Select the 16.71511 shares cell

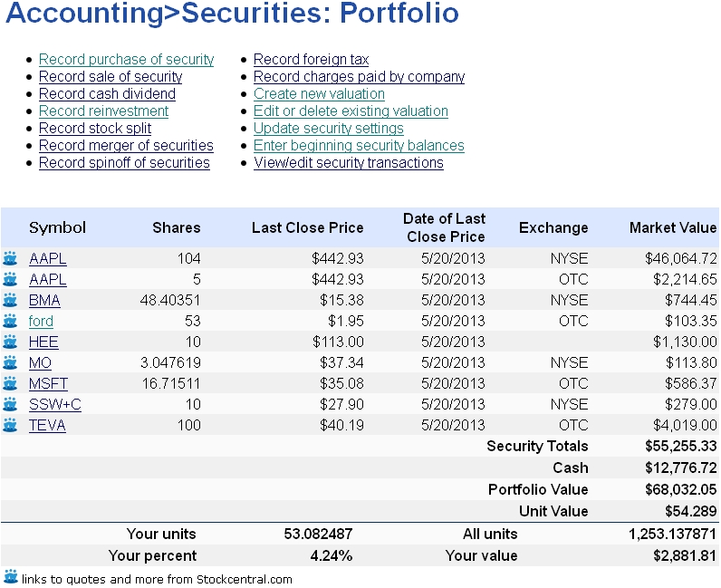pyautogui.click(x=171, y=383)
